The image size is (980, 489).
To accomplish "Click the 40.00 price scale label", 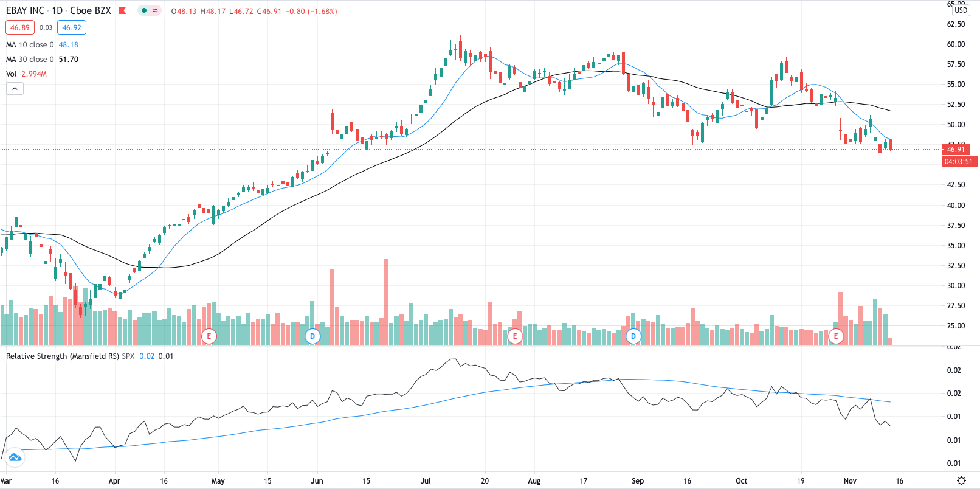I will (956, 205).
